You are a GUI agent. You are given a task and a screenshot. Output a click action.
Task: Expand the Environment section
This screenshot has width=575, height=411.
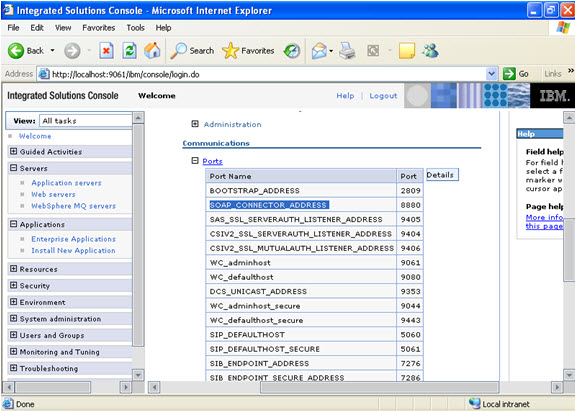14,302
